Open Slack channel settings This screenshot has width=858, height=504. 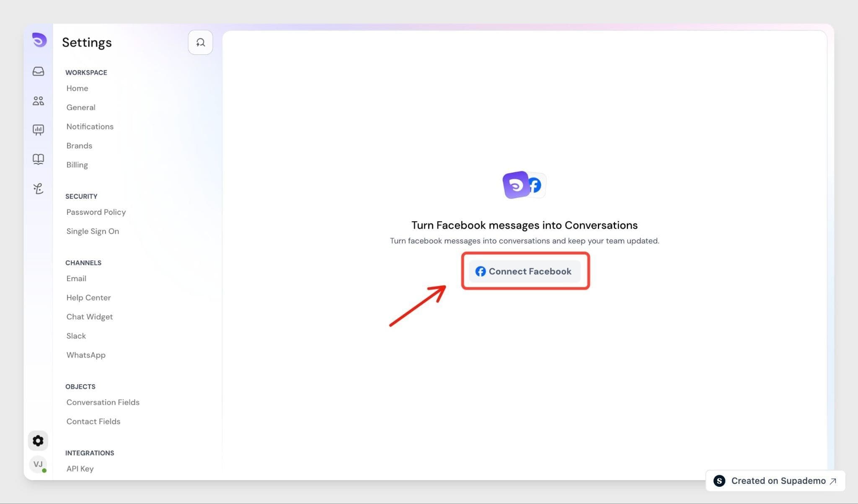coord(76,336)
